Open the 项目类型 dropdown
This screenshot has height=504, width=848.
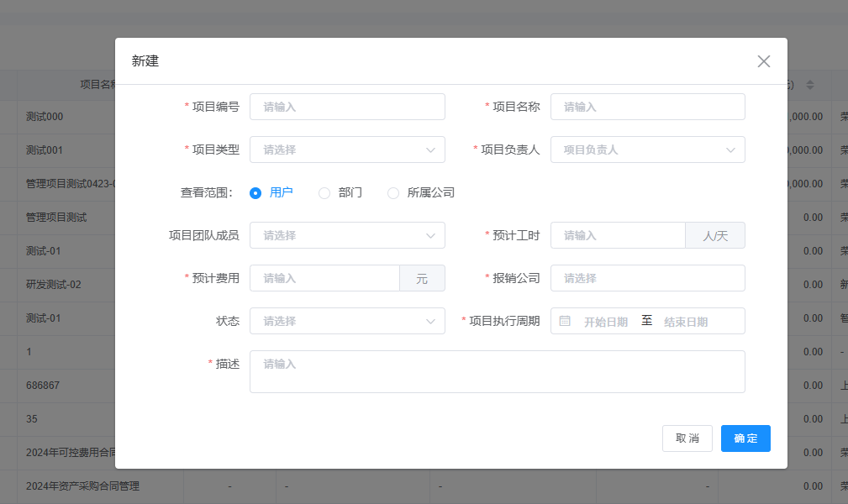(x=347, y=150)
